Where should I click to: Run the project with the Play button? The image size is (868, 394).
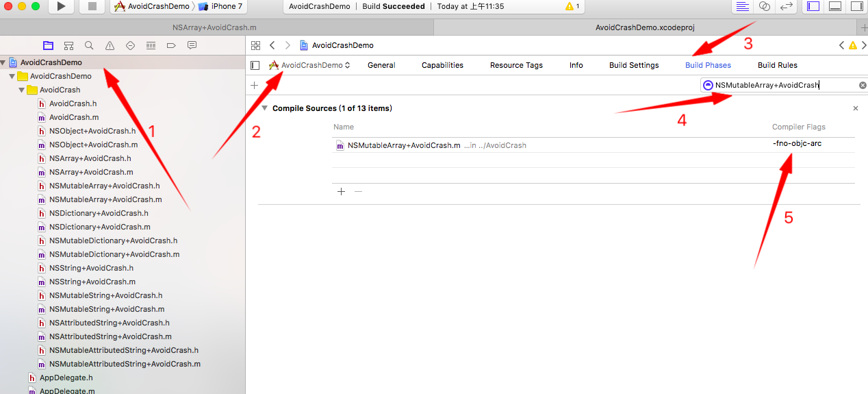pyautogui.click(x=61, y=7)
